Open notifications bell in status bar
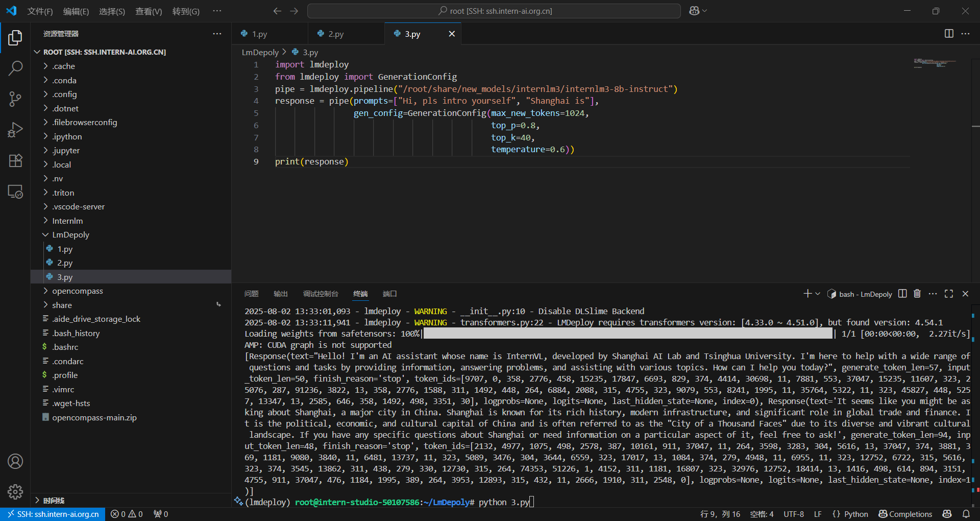 [966, 514]
